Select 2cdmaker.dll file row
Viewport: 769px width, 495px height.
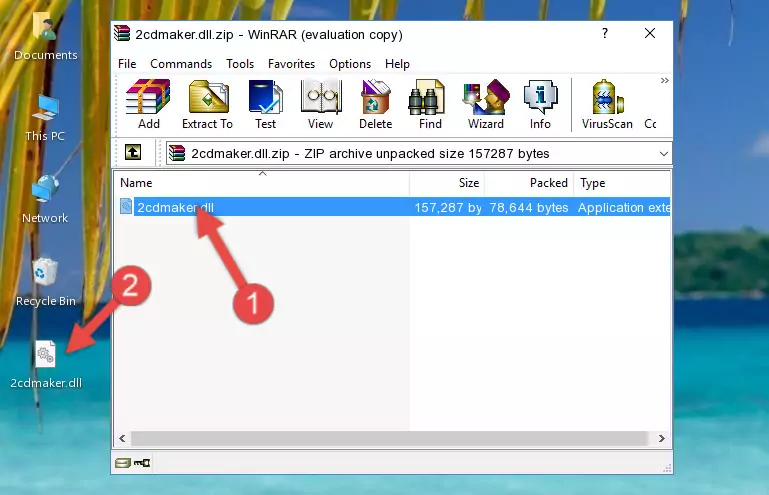click(x=393, y=207)
